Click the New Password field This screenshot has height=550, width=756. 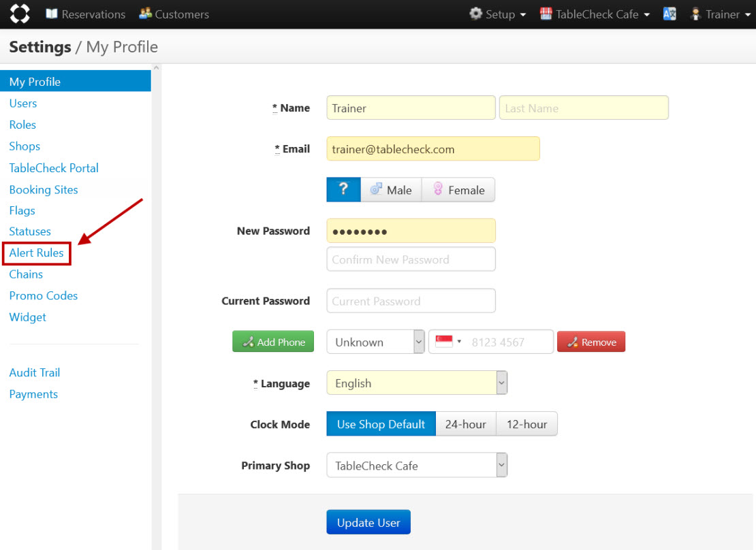[411, 231]
